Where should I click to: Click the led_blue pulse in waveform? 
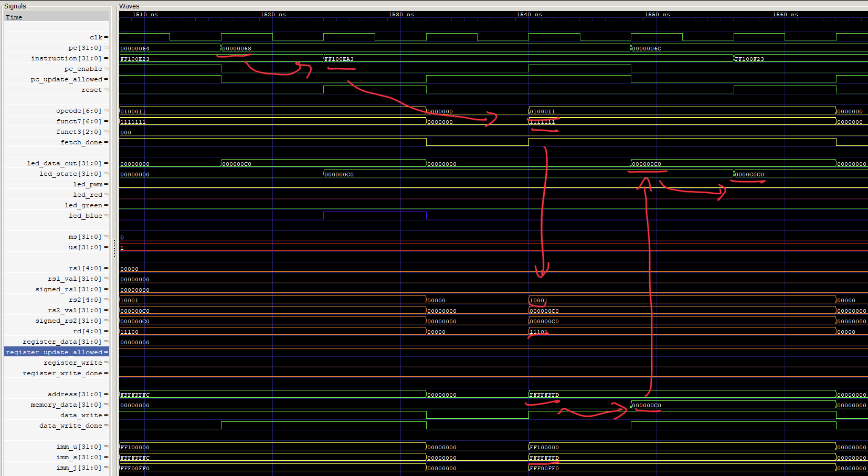point(375,215)
